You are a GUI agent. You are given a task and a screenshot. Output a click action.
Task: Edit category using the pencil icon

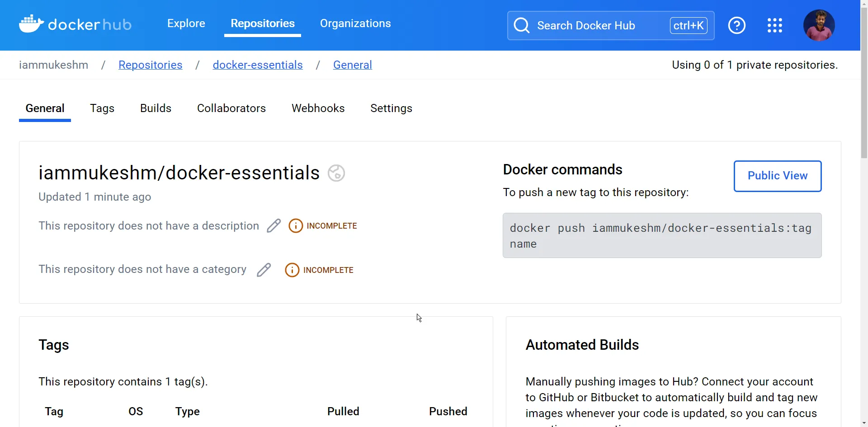pos(264,269)
